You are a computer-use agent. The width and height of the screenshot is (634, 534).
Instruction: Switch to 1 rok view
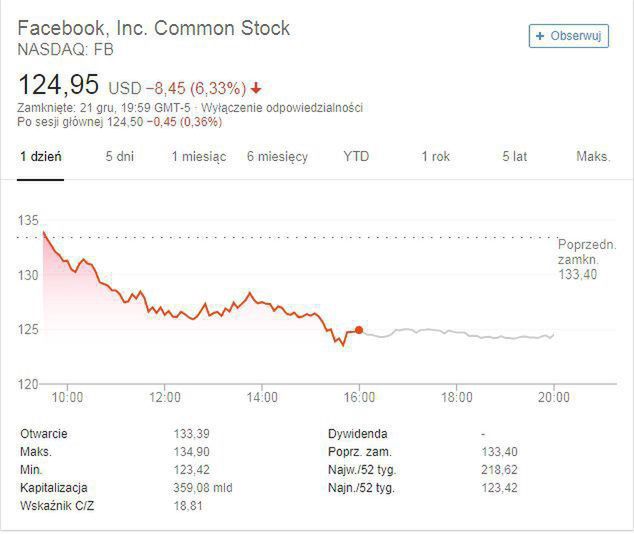pos(435,157)
